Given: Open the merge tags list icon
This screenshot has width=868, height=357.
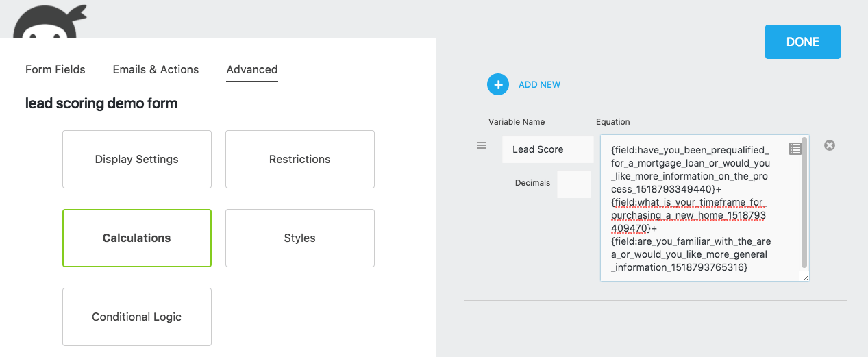Looking at the screenshot, I should 795,149.
